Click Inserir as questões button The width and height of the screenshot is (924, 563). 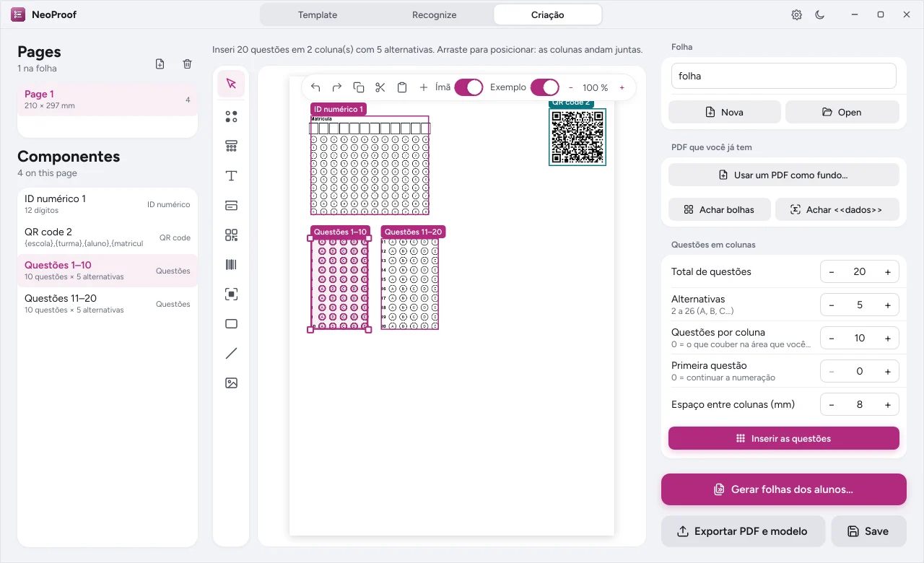[x=784, y=438]
